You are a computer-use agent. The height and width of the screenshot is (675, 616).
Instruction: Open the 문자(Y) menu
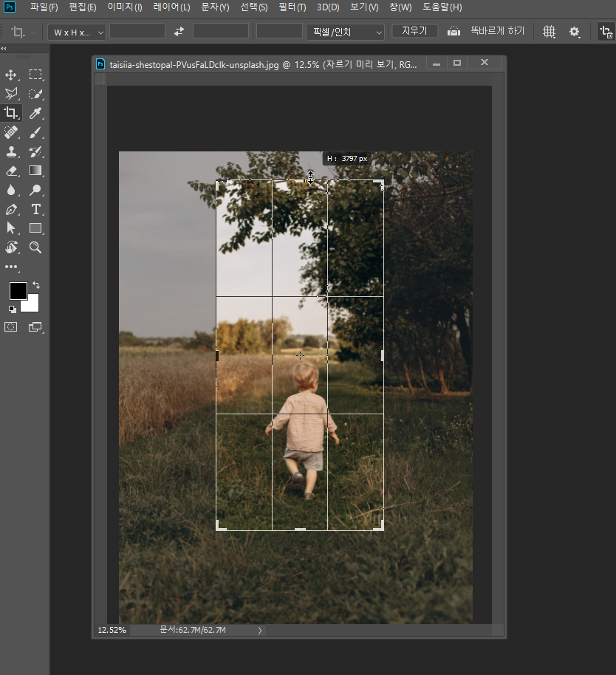coord(215,7)
